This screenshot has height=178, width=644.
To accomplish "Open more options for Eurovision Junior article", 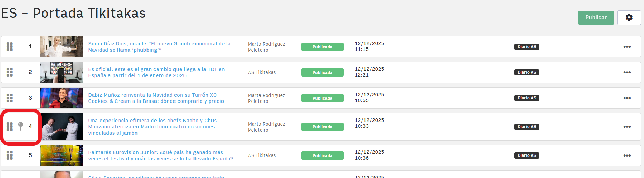I will 627,155.
